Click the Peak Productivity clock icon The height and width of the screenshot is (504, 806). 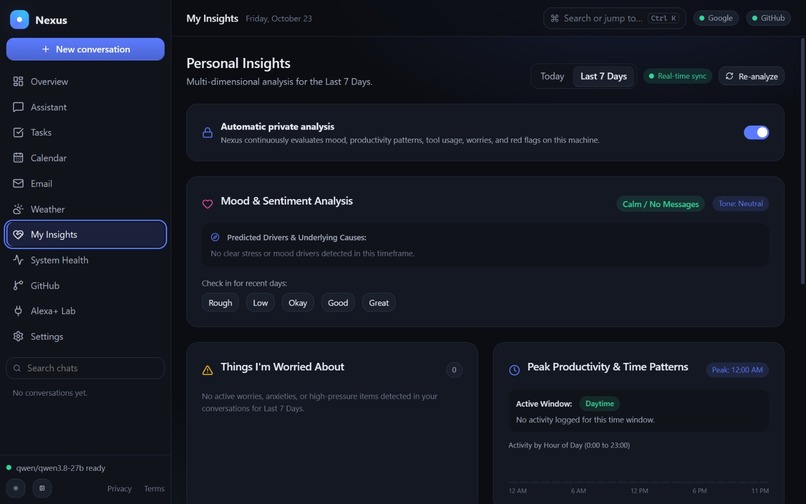(x=514, y=370)
